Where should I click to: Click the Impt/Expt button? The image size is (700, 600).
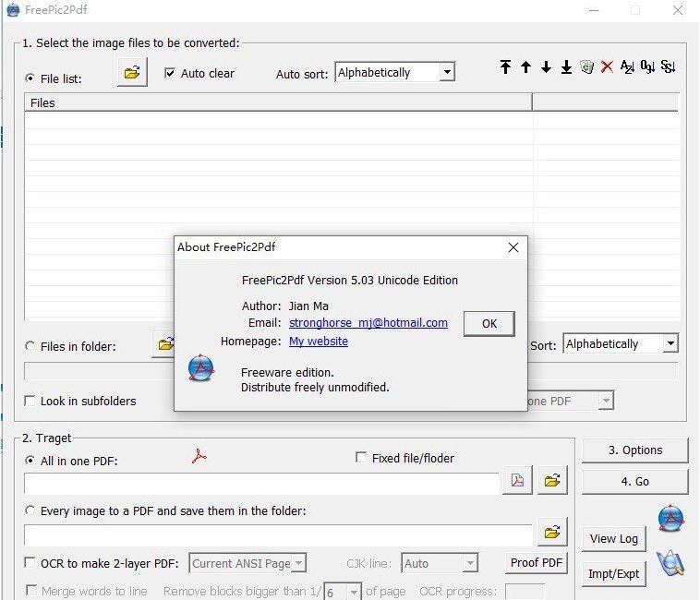[x=614, y=573]
